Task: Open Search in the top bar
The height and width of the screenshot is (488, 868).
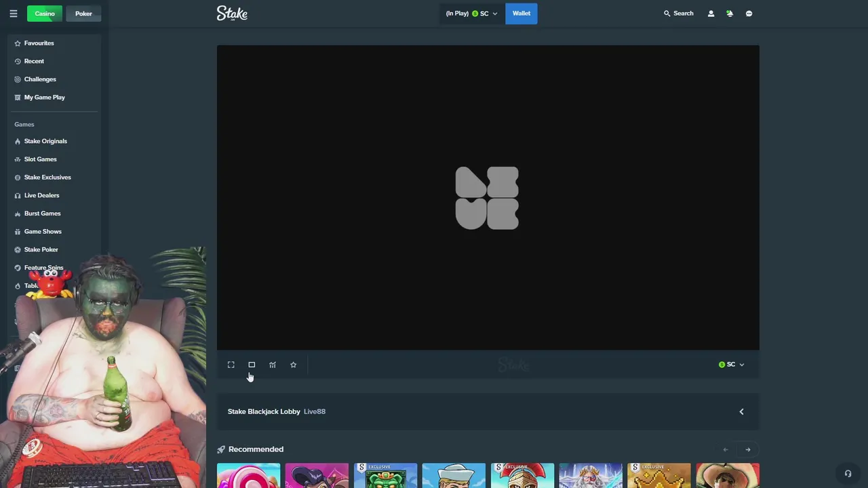Action: 679,14
